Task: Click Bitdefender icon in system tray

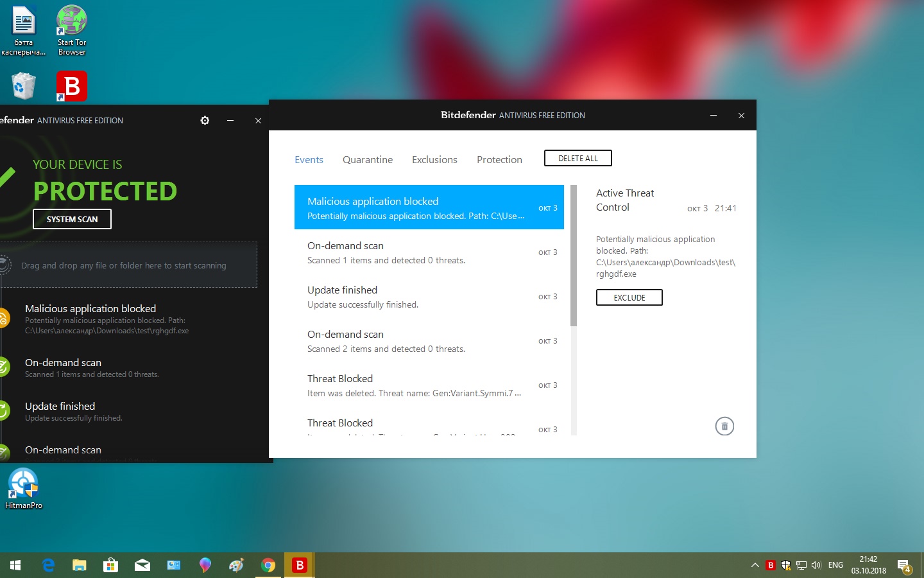Action: 771,565
